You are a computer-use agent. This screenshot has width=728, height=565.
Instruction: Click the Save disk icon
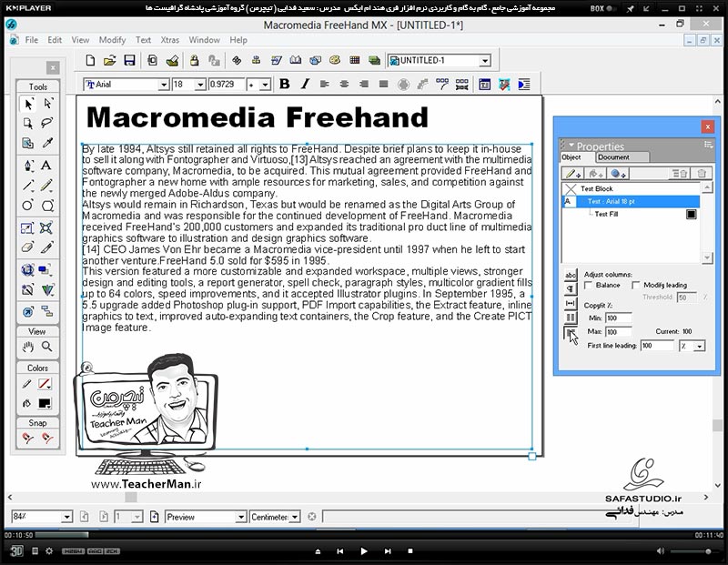[x=129, y=60]
